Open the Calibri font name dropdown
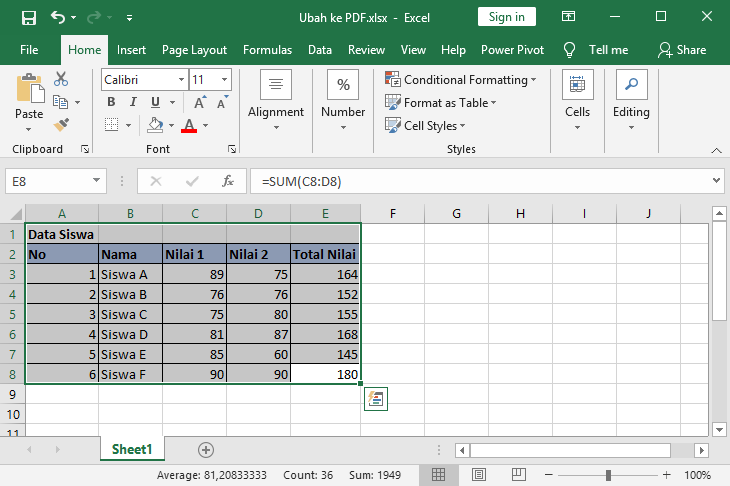Viewport: 730px width, 486px height. (181, 80)
